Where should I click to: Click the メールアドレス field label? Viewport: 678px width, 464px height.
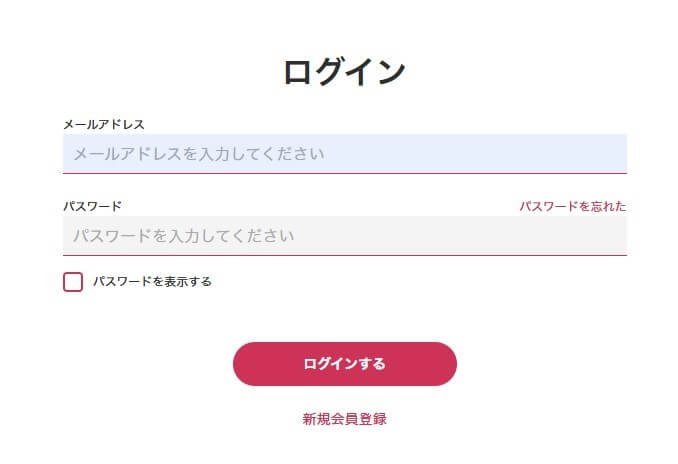(x=104, y=124)
